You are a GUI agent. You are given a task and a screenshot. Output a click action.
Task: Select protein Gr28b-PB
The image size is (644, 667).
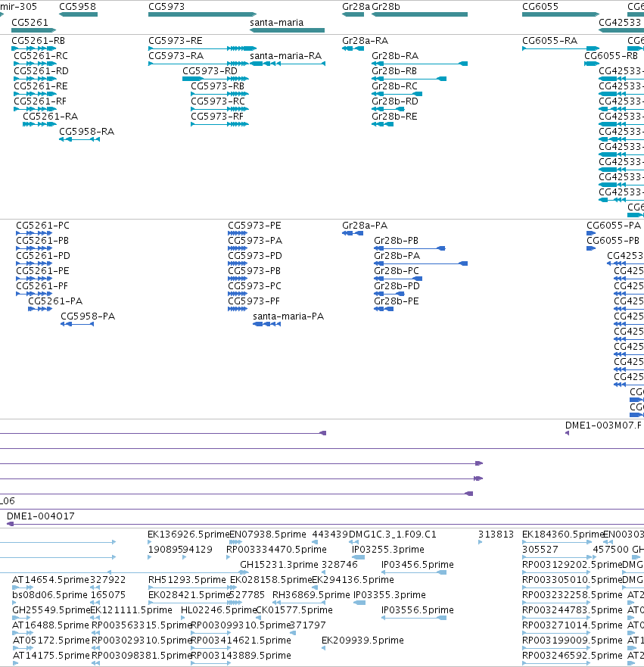click(x=409, y=248)
